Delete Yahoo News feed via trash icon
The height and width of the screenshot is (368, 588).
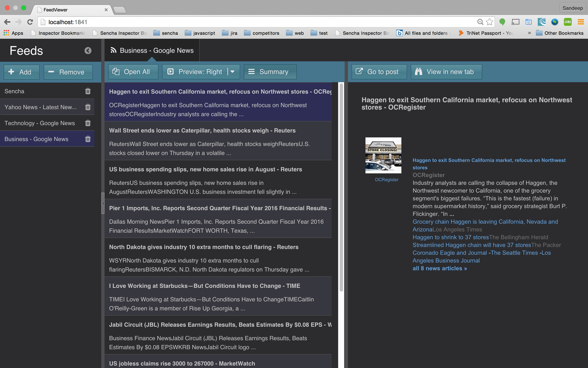pyautogui.click(x=88, y=107)
